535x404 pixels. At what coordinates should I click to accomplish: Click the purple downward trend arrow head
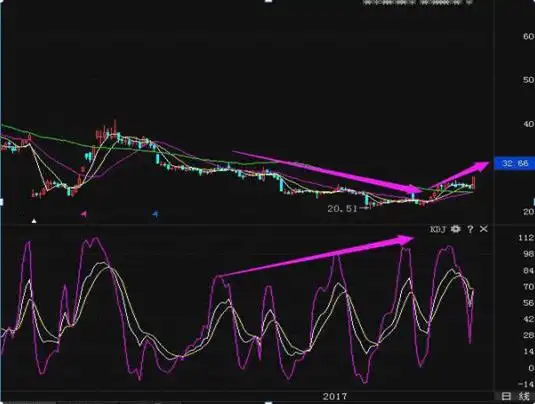[415, 189]
